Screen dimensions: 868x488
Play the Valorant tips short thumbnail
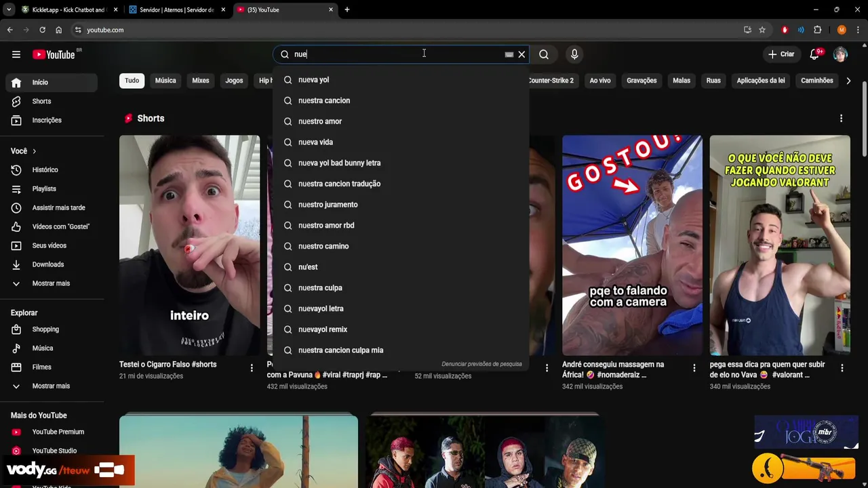click(780, 245)
